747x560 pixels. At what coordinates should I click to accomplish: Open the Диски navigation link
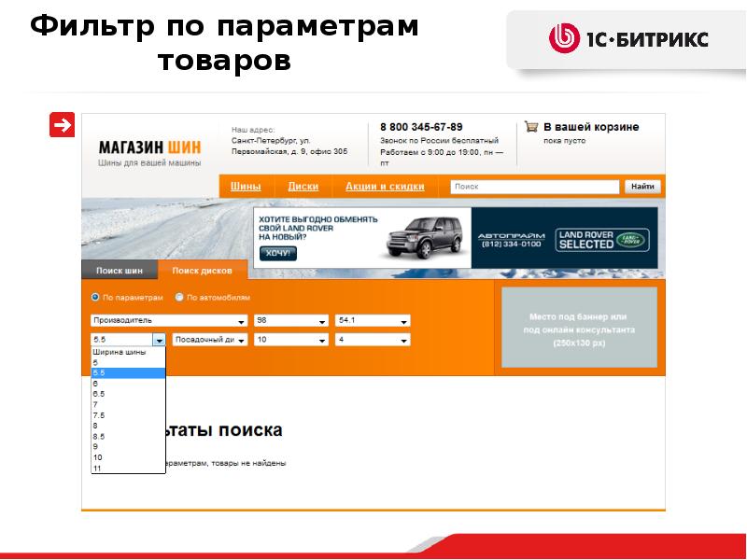pyautogui.click(x=303, y=186)
